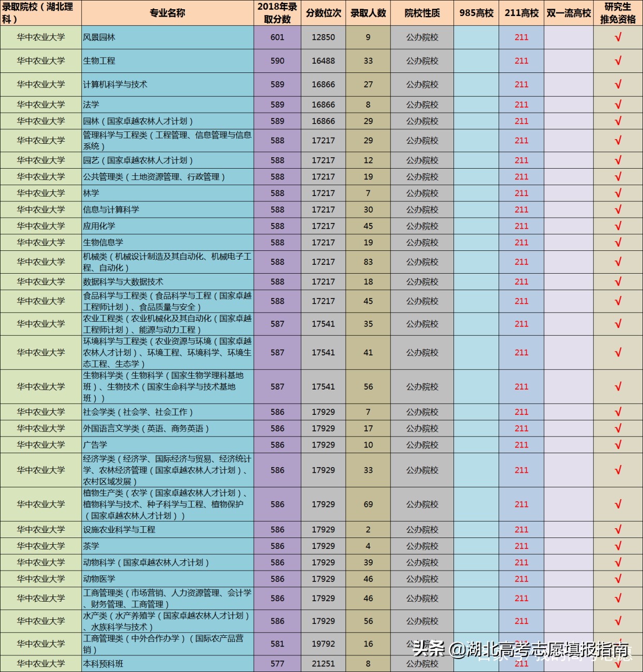Select the 生物工程 major cell
Screen dimensions: 643x672
(x=167, y=61)
